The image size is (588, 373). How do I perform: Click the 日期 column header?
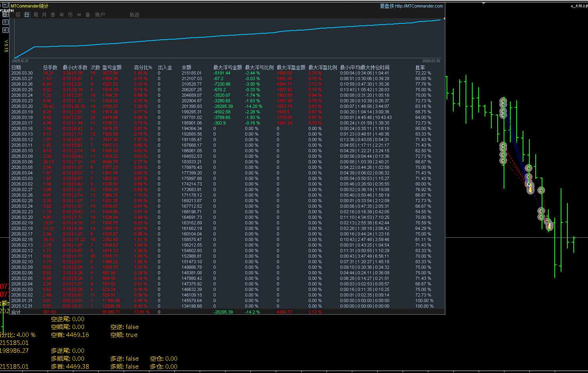click(x=16, y=67)
